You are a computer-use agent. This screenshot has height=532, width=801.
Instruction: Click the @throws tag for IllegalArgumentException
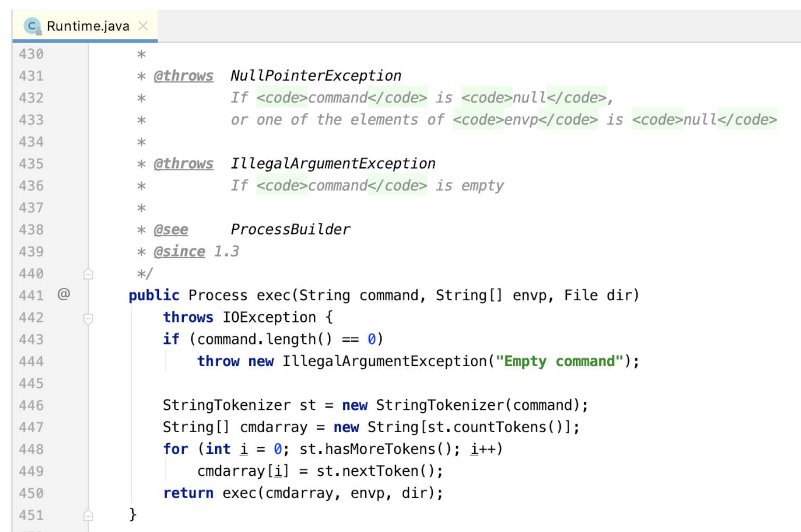tap(183, 164)
